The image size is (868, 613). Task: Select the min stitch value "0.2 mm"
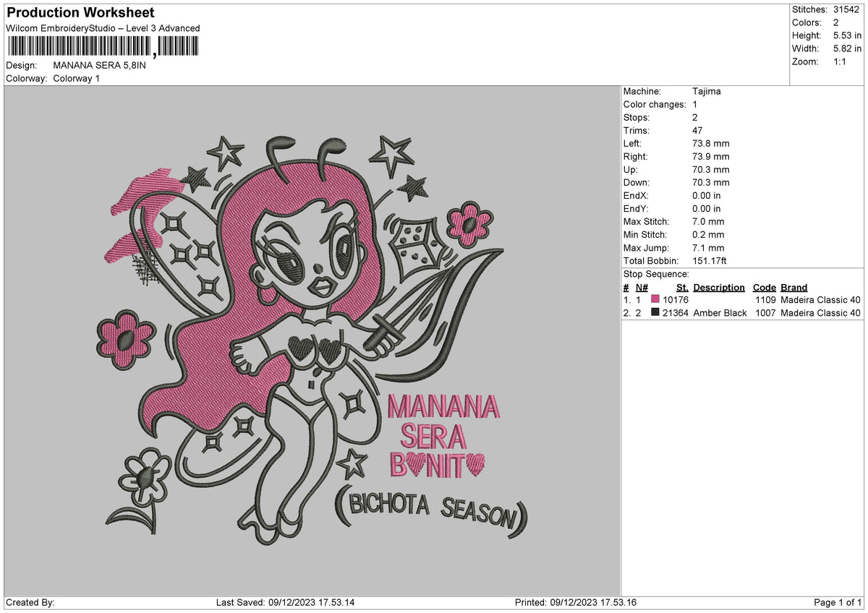[708, 234]
